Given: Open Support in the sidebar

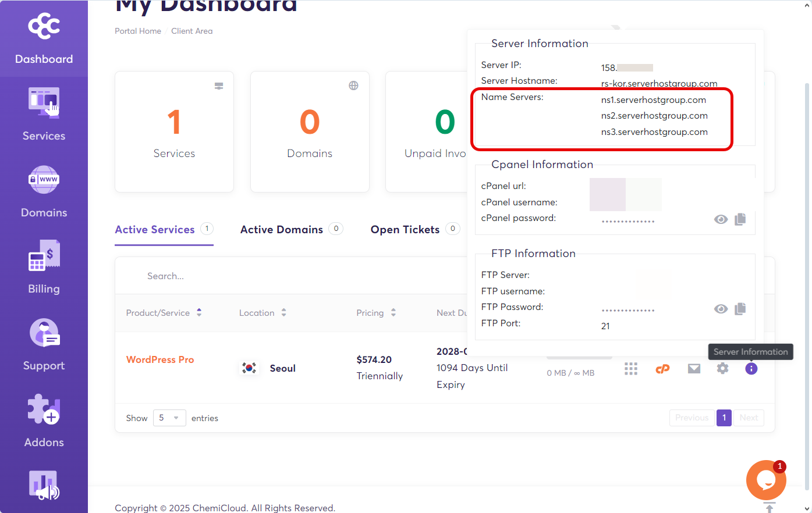Looking at the screenshot, I should pyautogui.click(x=44, y=344).
